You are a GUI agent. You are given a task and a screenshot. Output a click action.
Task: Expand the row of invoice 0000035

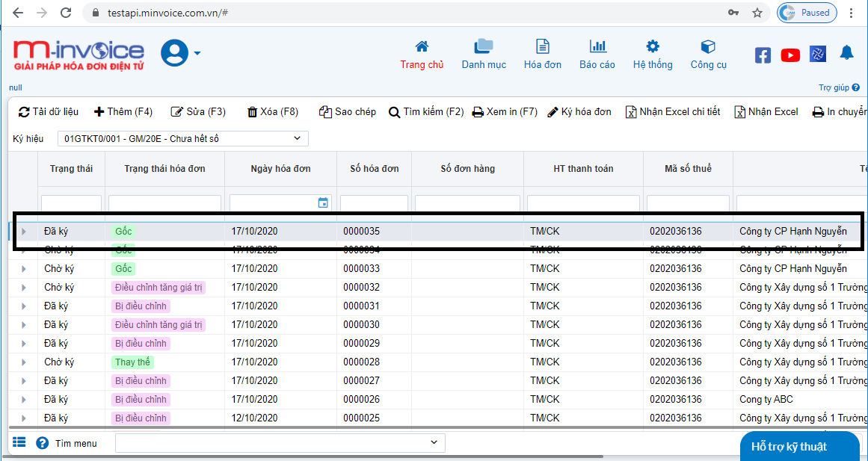point(24,232)
